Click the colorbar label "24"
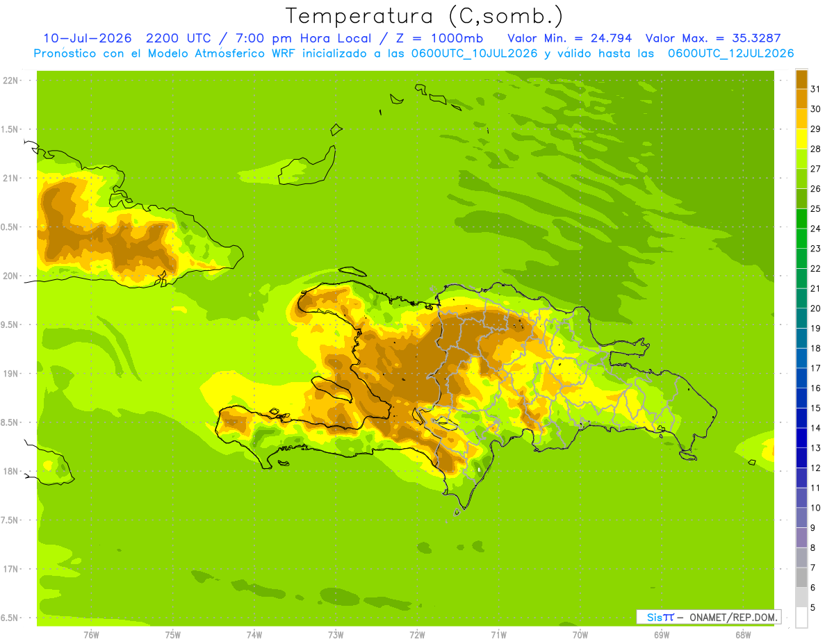 pyautogui.click(x=815, y=229)
